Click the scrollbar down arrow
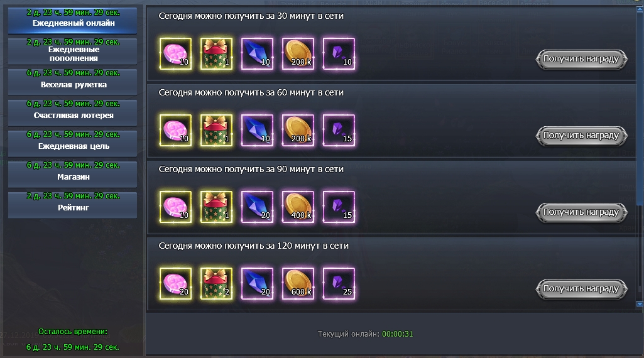 (640, 304)
